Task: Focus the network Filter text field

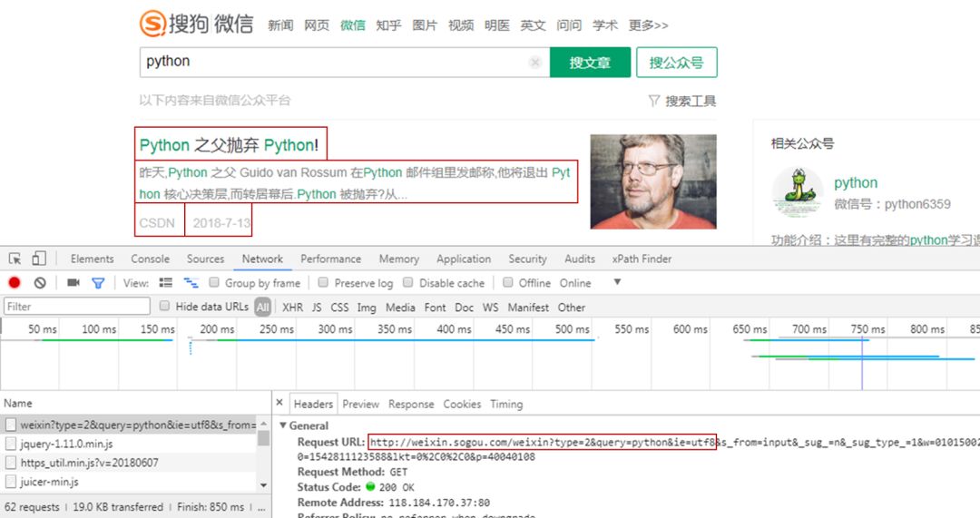Action: 77,307
